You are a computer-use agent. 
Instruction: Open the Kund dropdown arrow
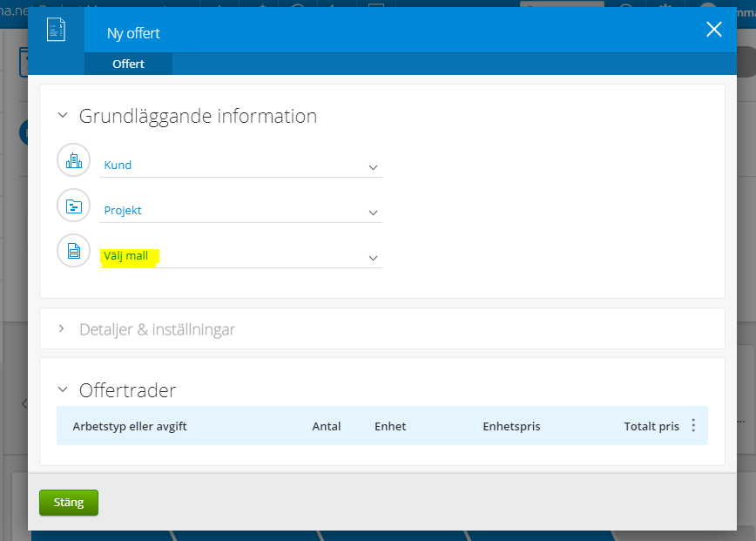(373, 168)
